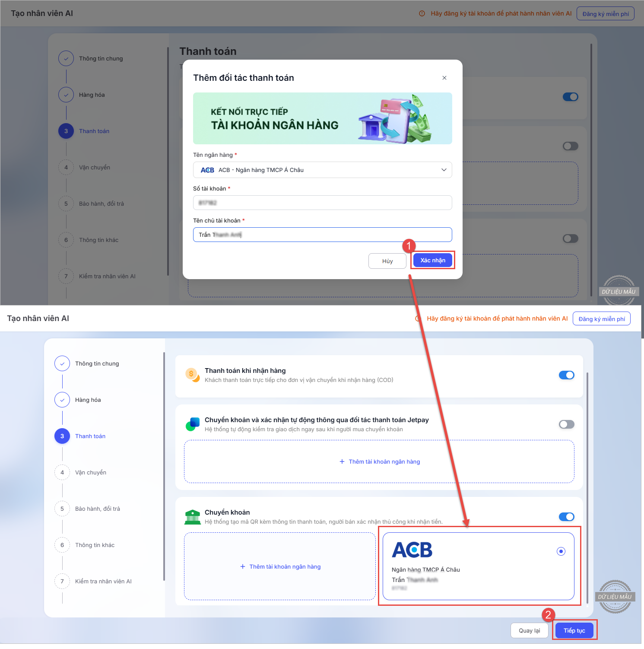Click the Số tài khoản input field
The image size is (644, 649).
(x=322, y=203)
